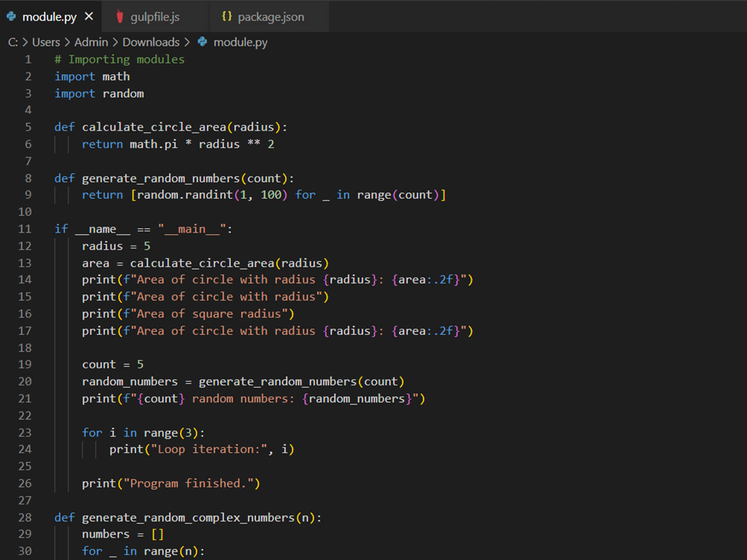The height and width of the screenshot is (560, 747).
Task: Switch to the gulpfile.js tab
Action: pyautogui.click(x=155, y=17)
